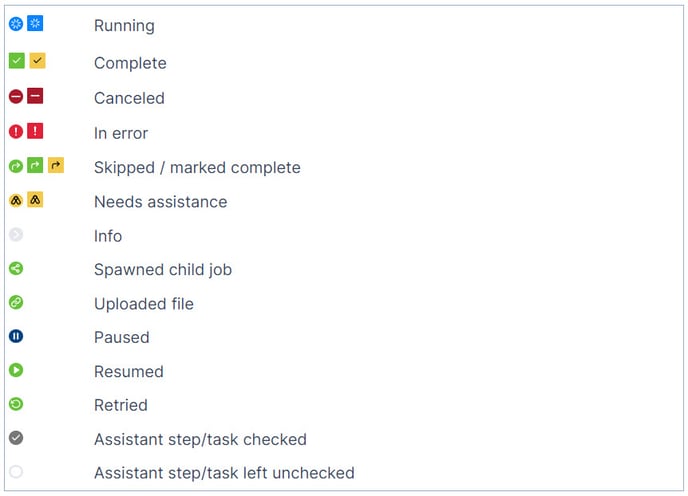Click the gray Assistant step checked icon
The height and width of the screenshot is (496, 688).
click(16, 438)
